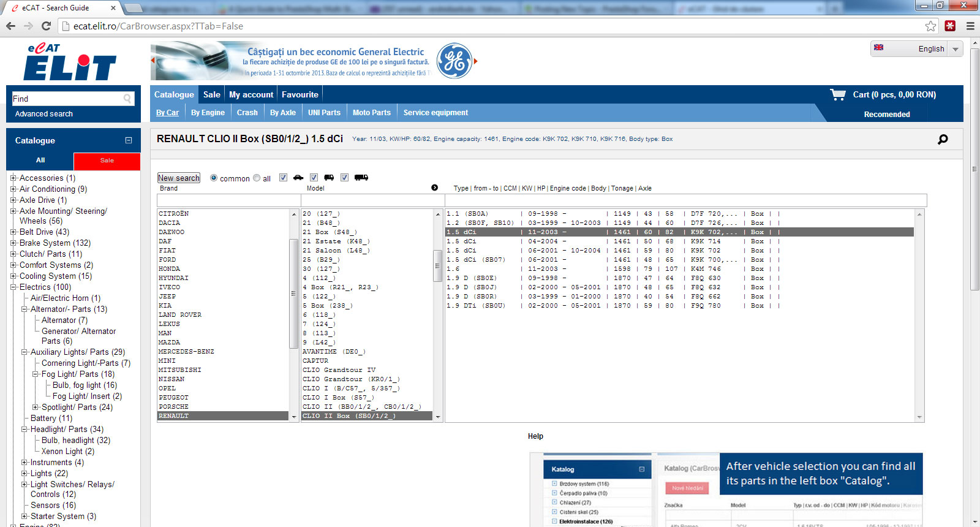Select the red Sale tab in the Catalogue panel
The height and width of the screenshot is (527, 980).
pos(107,161)
